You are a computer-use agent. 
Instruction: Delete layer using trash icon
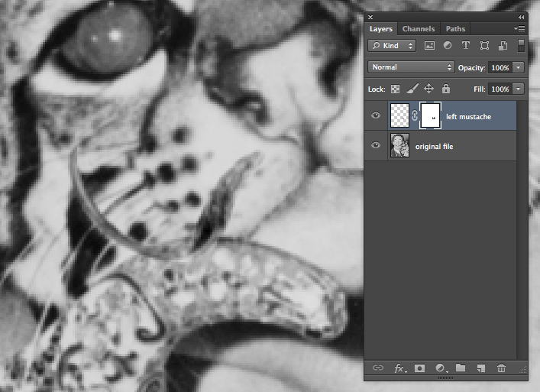tap(501, 368)
